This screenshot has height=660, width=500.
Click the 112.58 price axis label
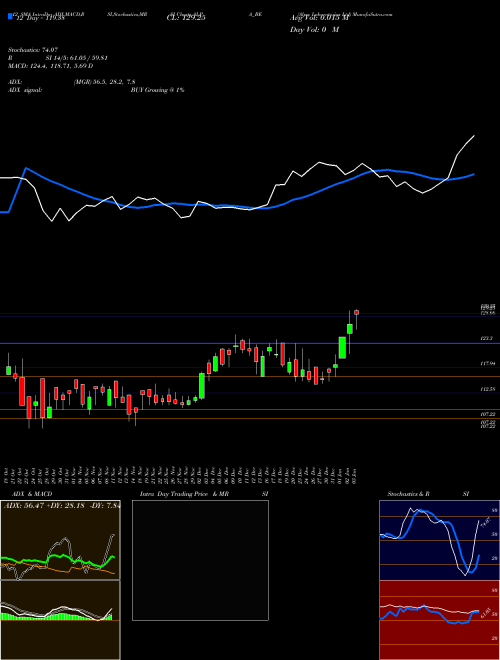(488, 389)
